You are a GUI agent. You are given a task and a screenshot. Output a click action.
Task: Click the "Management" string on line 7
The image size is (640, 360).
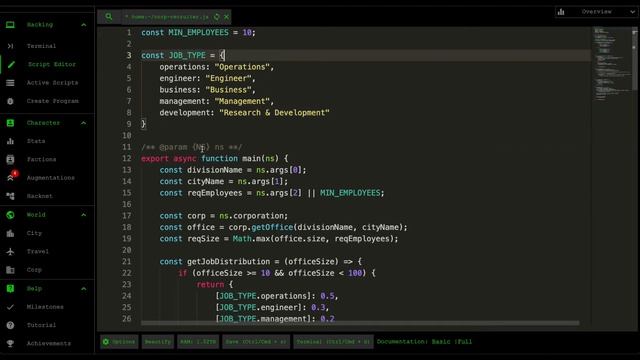(x=242, y=101)
